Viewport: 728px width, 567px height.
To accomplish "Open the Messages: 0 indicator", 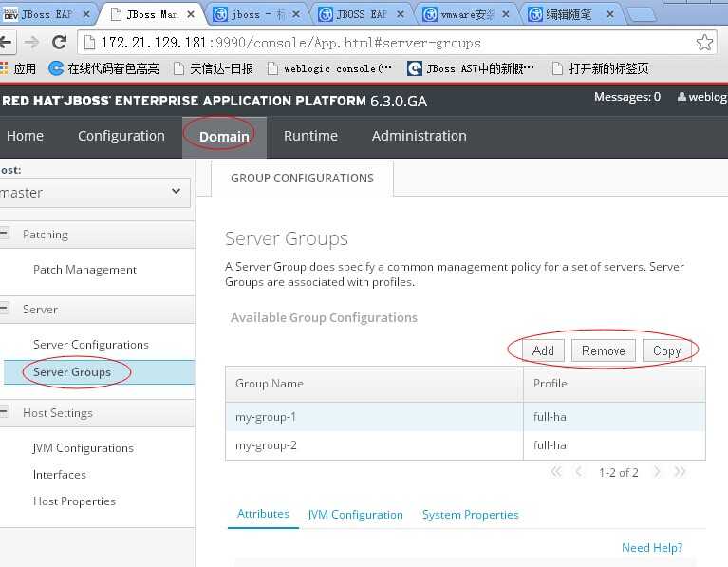I will 627,97.
